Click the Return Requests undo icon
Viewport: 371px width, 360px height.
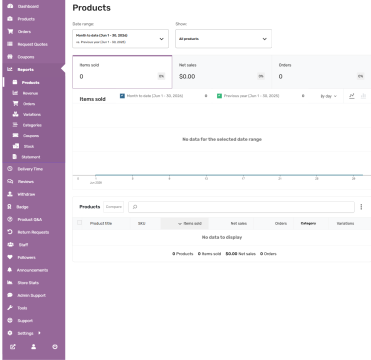pyautogui.click(x=10, y=232)
